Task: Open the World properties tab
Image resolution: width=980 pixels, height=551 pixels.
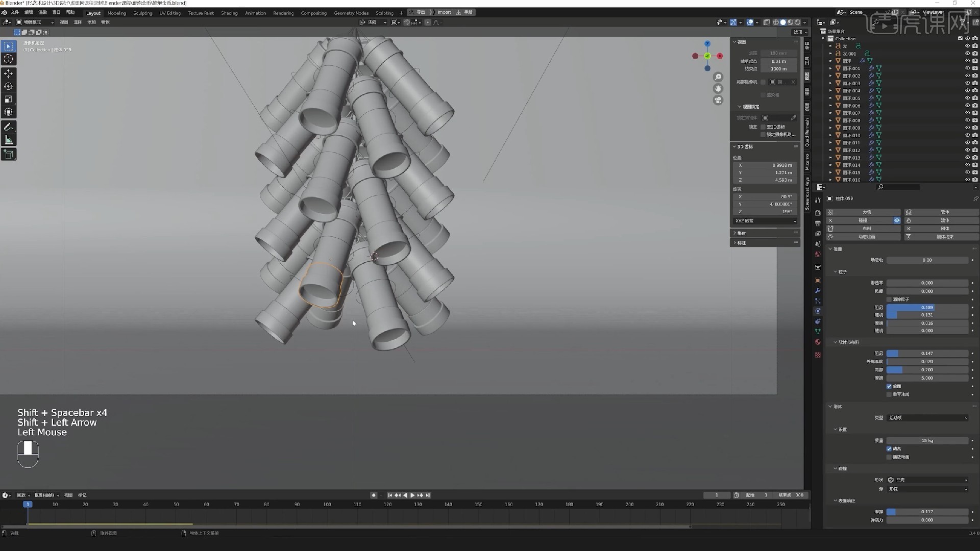Action: point(818,254)
